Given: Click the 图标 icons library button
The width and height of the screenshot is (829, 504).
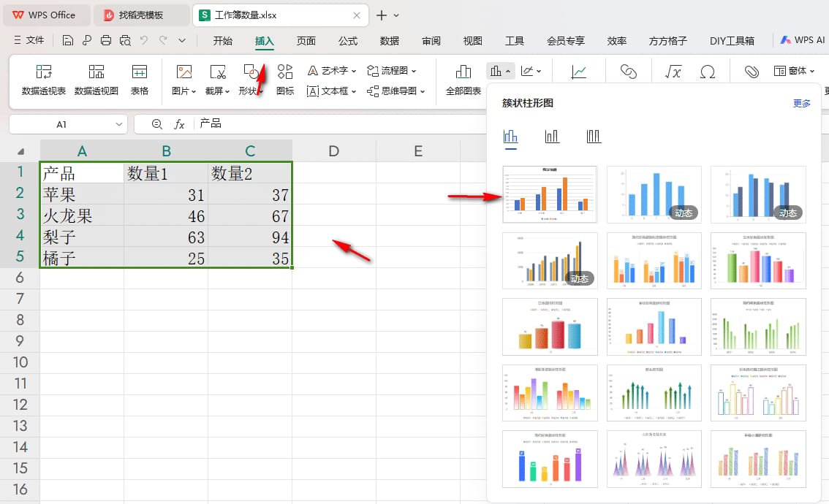Looking at the screenshot, I should tap(285, 79).
